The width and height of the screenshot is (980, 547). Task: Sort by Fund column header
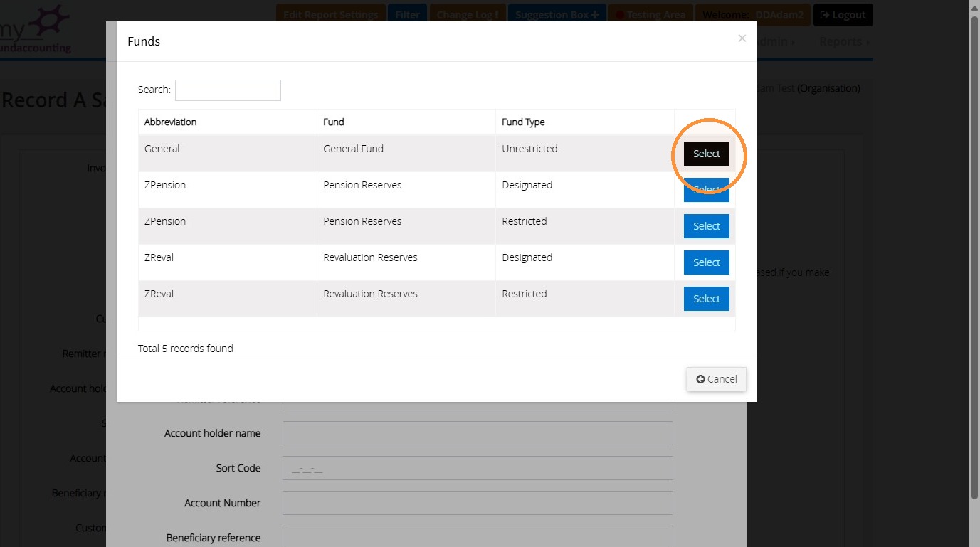[406, 122]
